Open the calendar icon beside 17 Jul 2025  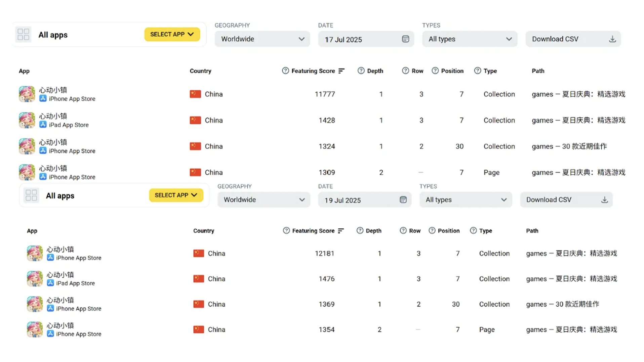pos(405,39)
